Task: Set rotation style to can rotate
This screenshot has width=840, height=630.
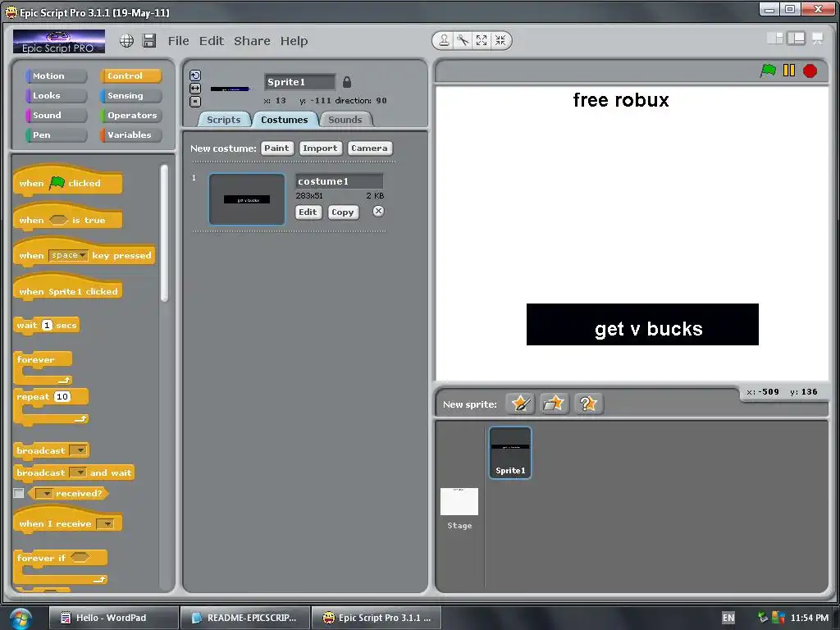Action: pyautogui.click(x=195, y=75)
